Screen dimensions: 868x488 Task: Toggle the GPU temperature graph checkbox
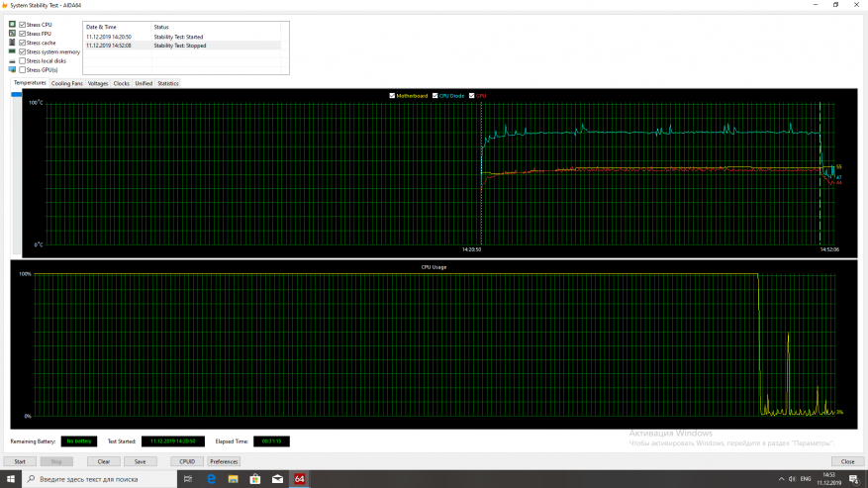pos(472,96)
